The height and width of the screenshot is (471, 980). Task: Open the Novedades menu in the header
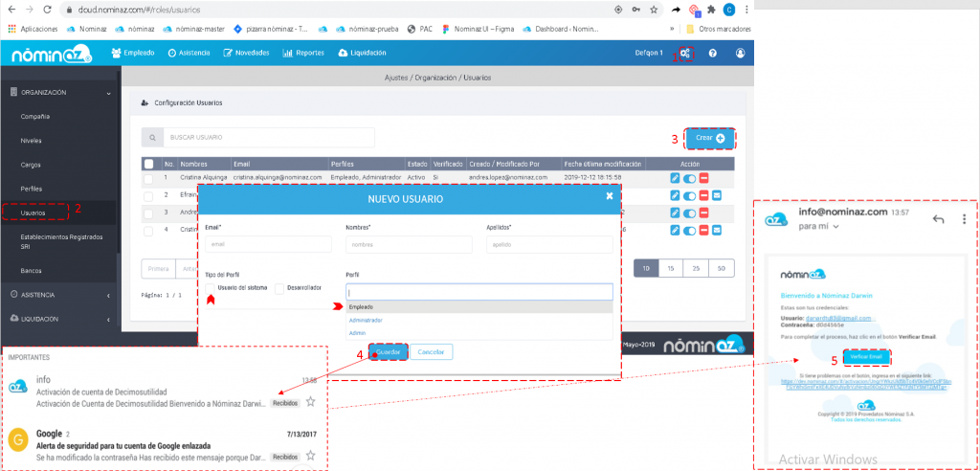(246, 54)
